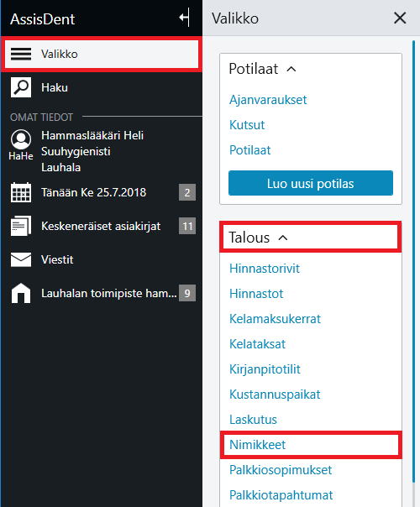Click Luo uusi potilas button
Image resolution: width=420 pixels, height=507 pixels.
coord(311,183)
